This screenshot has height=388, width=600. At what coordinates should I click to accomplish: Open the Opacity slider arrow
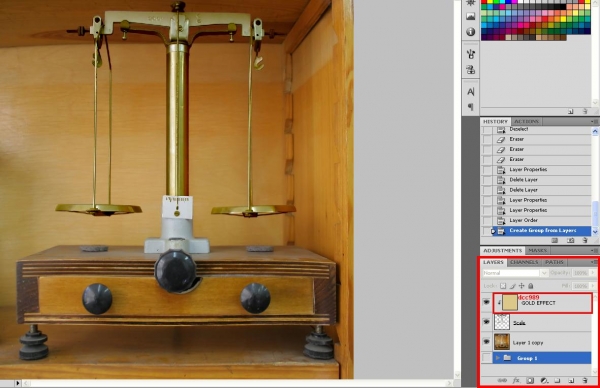click(x=593, y=273)
